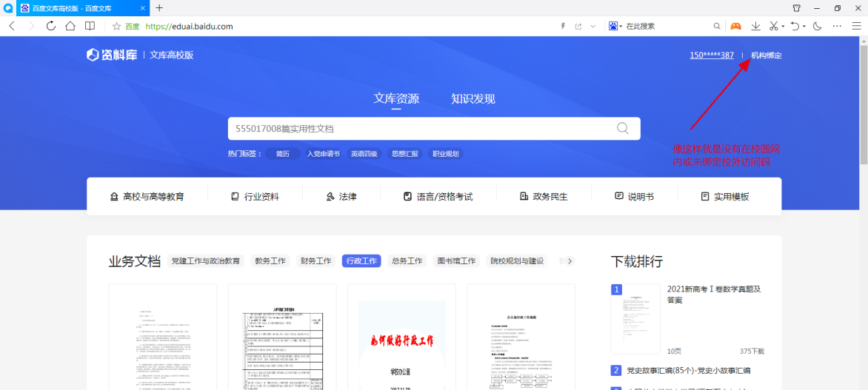
Task: Expand the search engine dropdown with paw icon
Action: click(x=615, y=26)
